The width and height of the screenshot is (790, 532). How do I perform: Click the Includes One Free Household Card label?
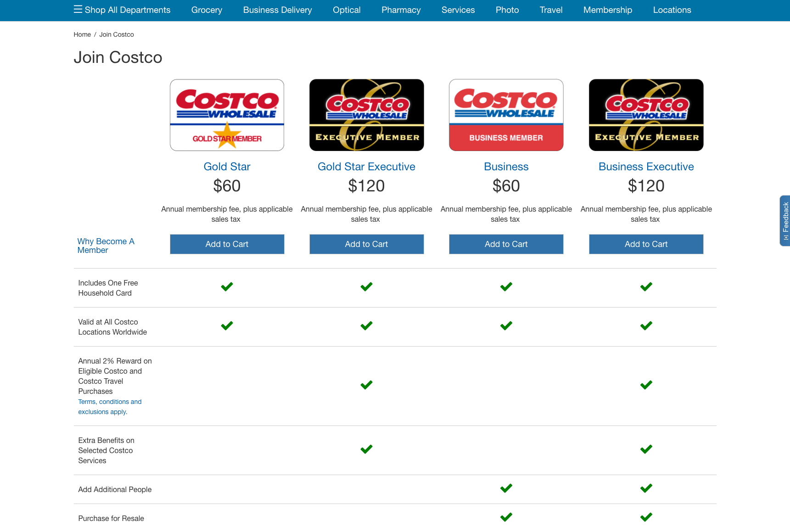108,288
